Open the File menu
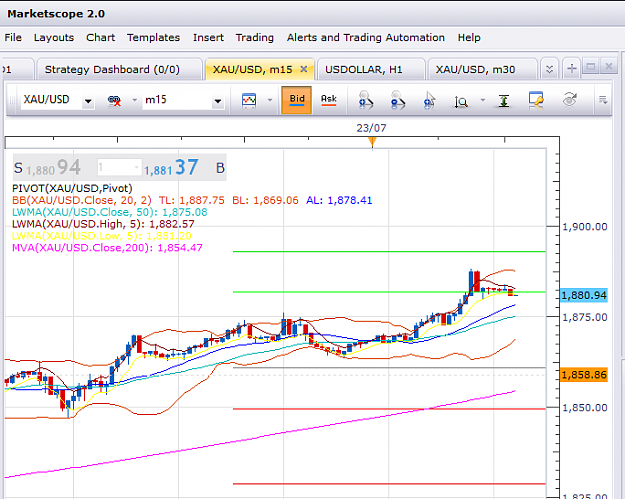The image size is (625, 499). point(13,37)
